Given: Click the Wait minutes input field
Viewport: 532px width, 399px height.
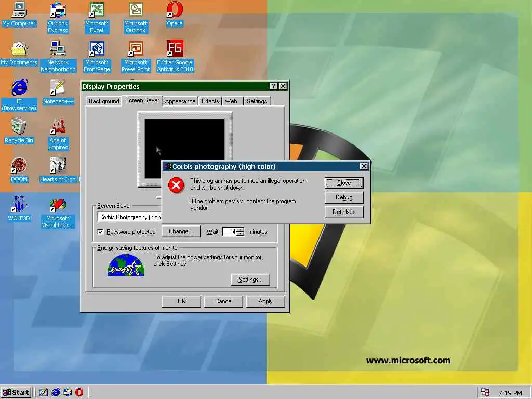Looking at the screenshot, I should coord(230,232).
